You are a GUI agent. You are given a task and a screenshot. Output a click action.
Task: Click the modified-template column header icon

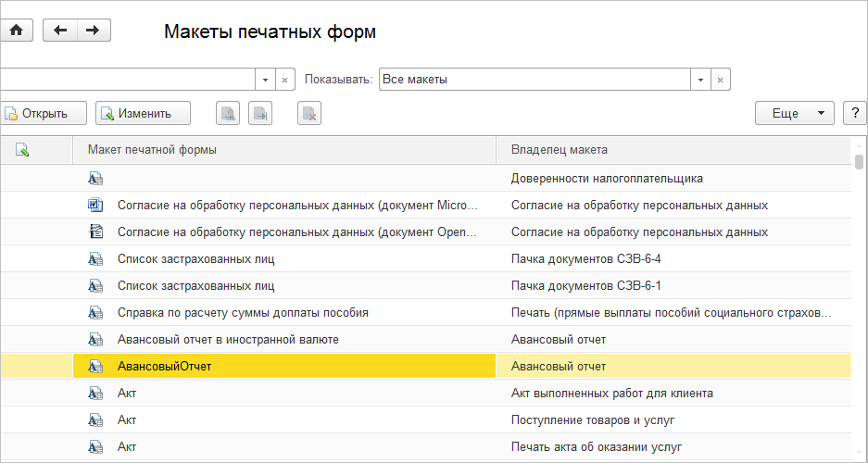[22, 149]
